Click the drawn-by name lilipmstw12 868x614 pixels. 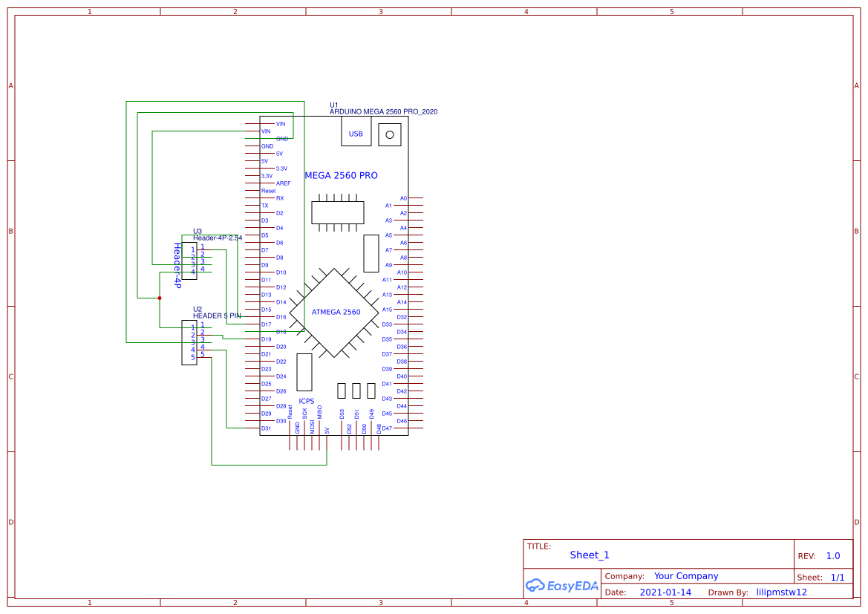(x=780, y=592)
